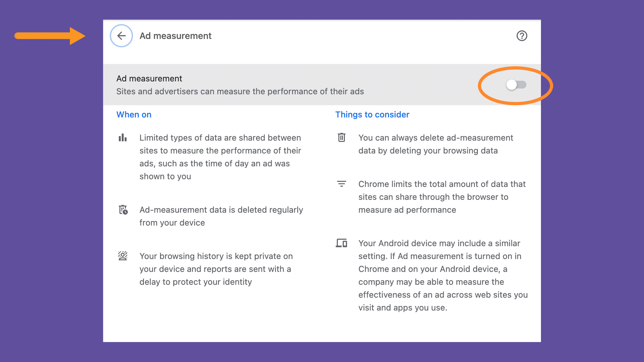Click the back arrow button
Screen dimensions: 644x362
121,36
